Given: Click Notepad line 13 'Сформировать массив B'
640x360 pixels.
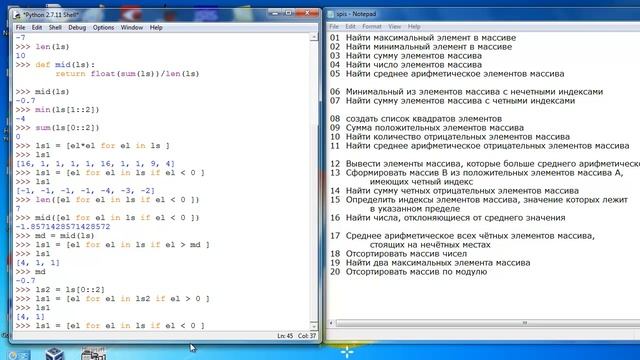Looking at the screenshot, I should (x=477, y=172).
